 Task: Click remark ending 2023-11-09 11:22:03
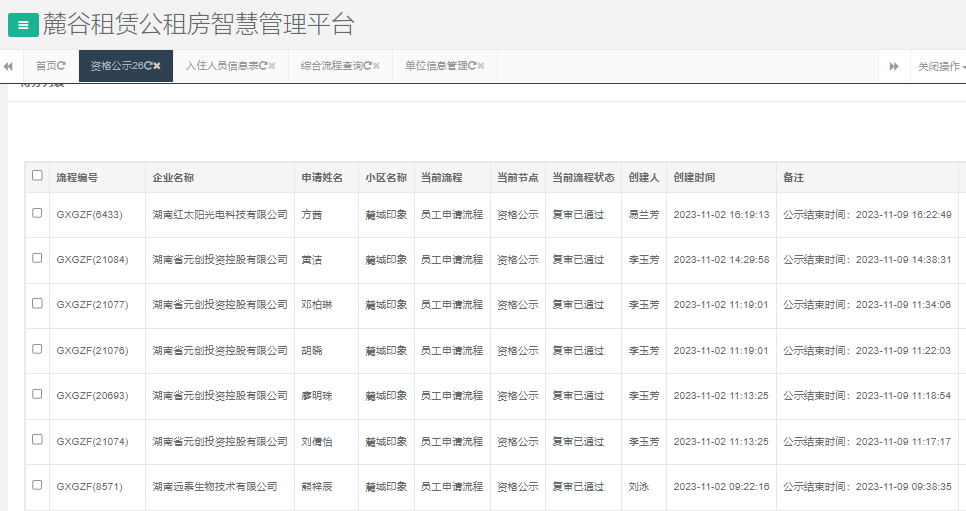tap(867, 350)
